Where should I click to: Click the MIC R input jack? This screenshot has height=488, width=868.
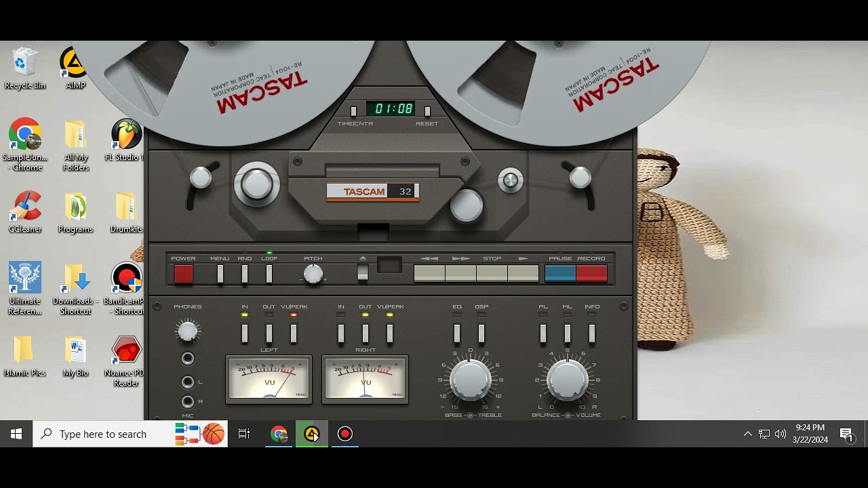point(188,402)
